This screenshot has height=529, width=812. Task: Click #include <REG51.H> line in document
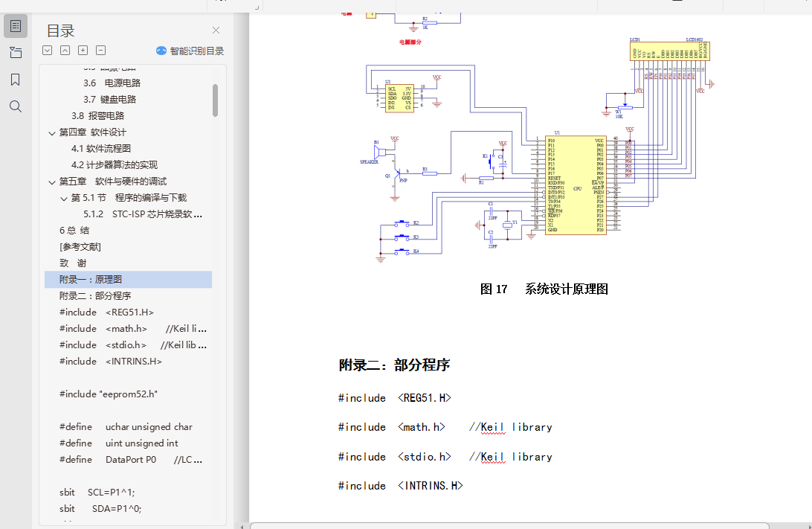point(395,398)
